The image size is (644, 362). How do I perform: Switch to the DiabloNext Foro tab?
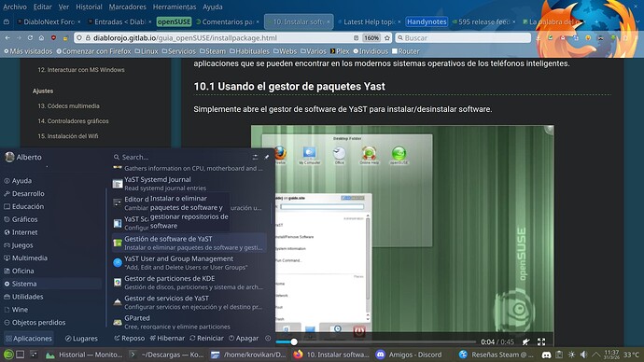[49, 21]
